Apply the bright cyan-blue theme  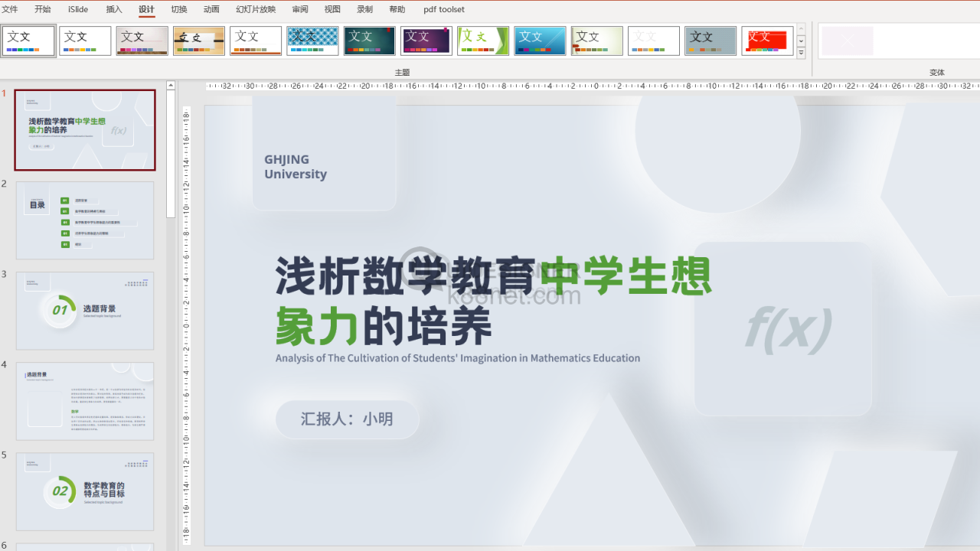pyautogui.click(x=540, y=41)
